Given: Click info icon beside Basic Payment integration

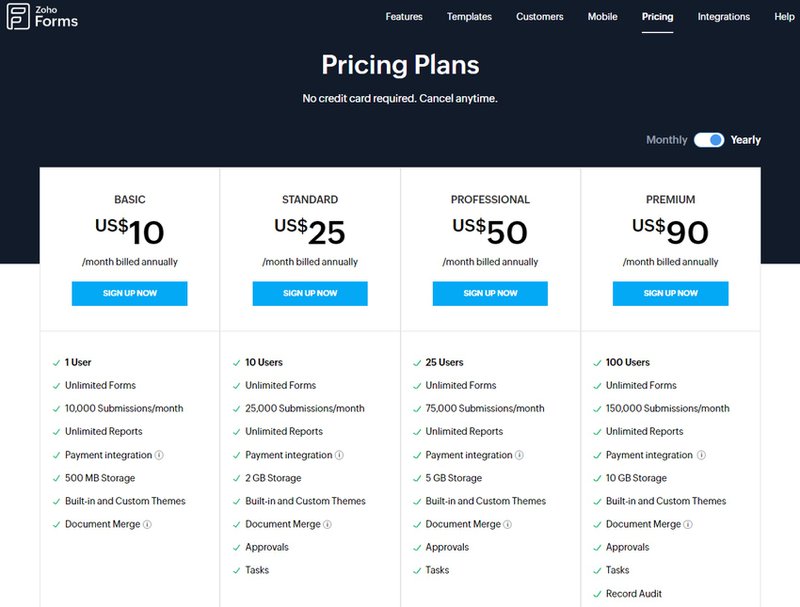Looking at the screenshot, I should [159, 455].
